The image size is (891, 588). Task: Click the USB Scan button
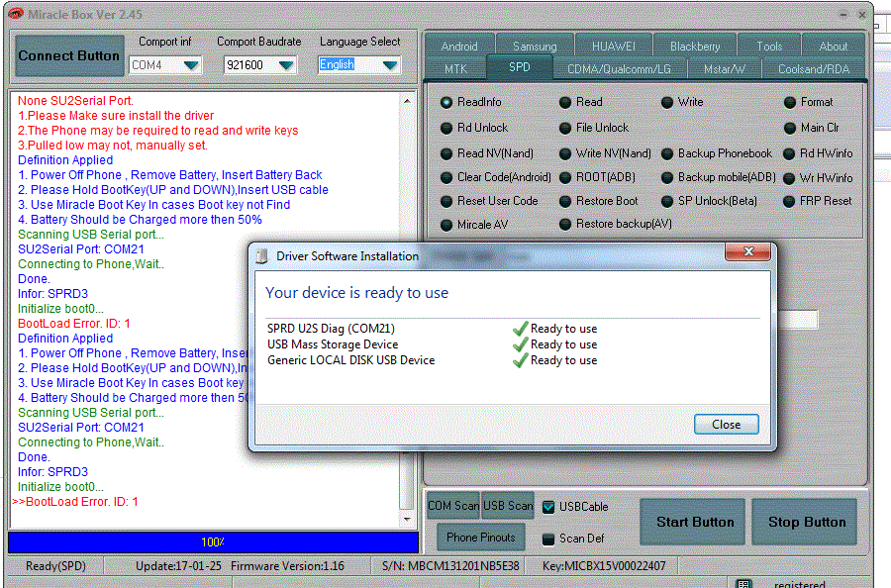(x=508, y=506)
